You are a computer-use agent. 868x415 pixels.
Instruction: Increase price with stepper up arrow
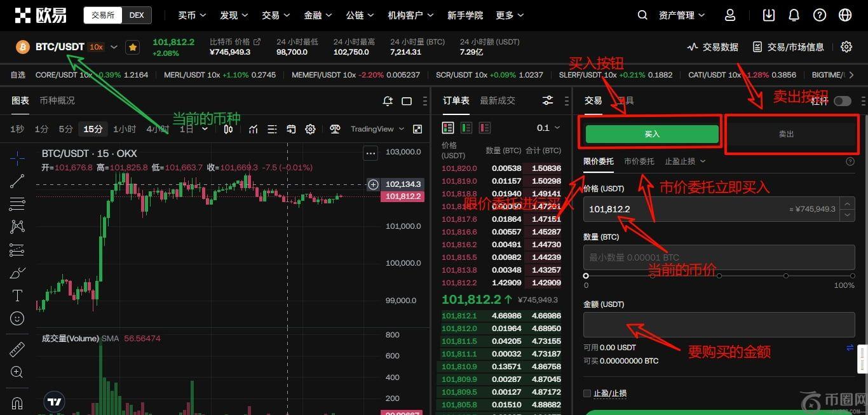tap(847, 203)
